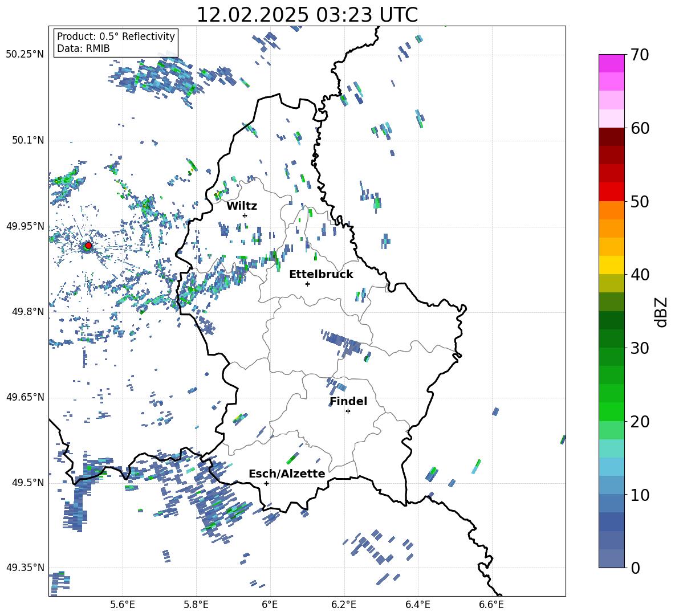
Task: Click the colorbar 60 tick label
Action: [x=640, y=128]
